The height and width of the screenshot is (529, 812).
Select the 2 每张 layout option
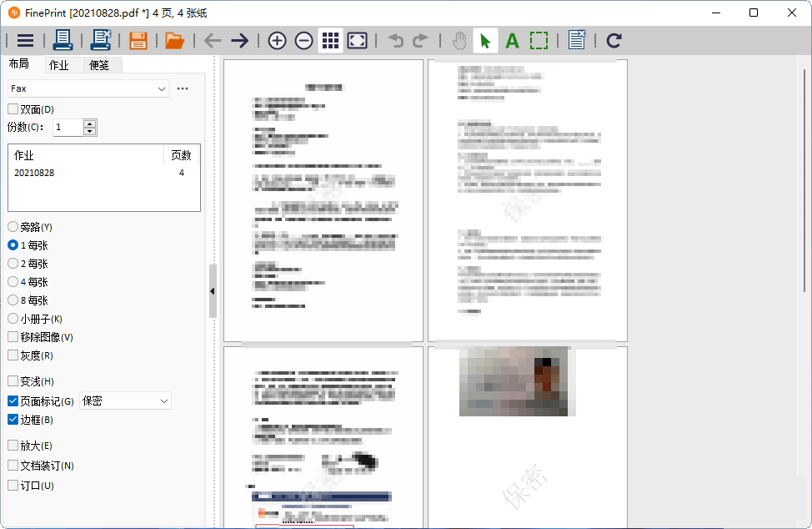coord(13,263)
